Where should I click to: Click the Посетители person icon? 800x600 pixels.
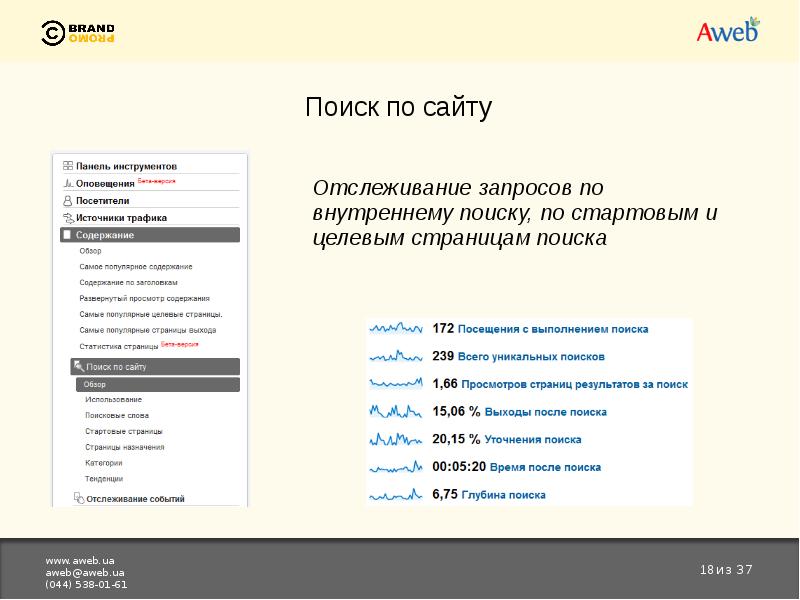tap(67, 201)
